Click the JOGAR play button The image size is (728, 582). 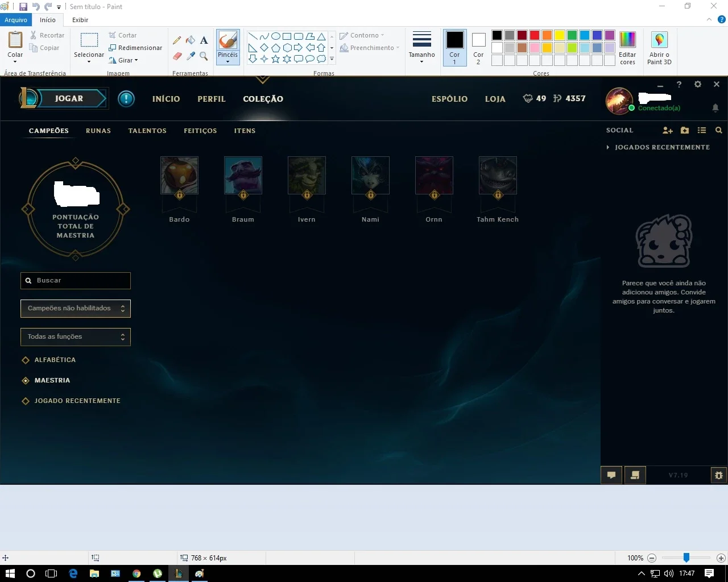69,98
